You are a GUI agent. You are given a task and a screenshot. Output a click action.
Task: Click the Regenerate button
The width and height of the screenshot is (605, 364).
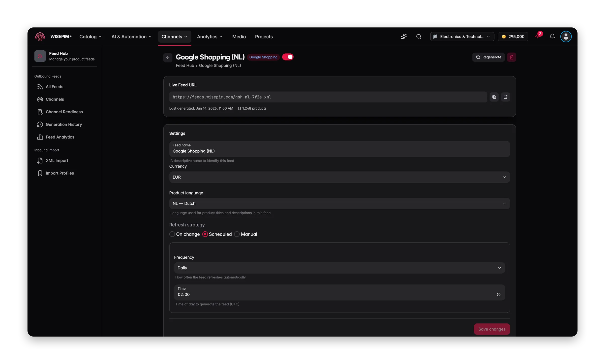coord(488,57)
